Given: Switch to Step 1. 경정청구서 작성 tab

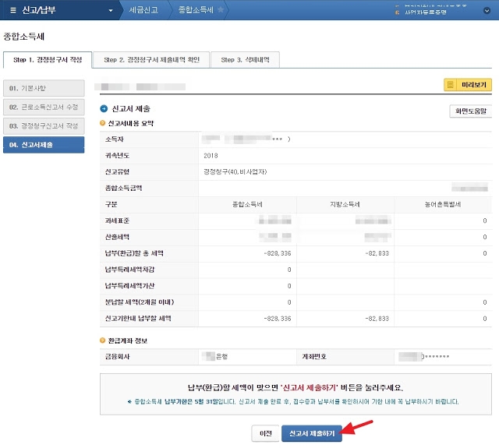Looking at the screenshot, I should (x=48, y=60).
